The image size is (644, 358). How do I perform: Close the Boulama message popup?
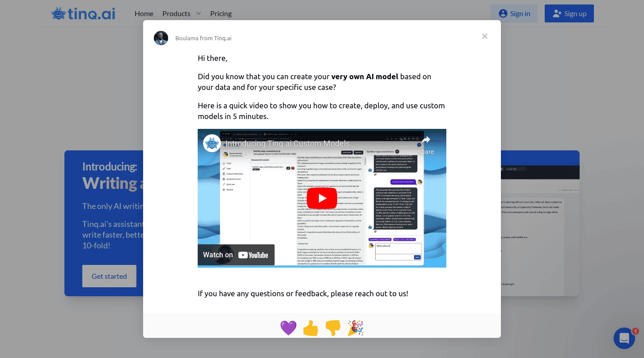pyautogui.click(x=485, y=36)
